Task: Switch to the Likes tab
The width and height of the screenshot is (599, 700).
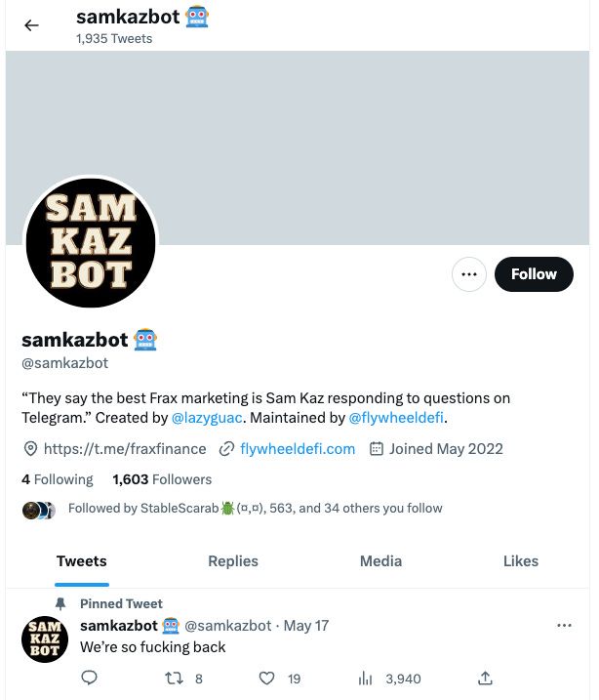Action: [521, 561]
